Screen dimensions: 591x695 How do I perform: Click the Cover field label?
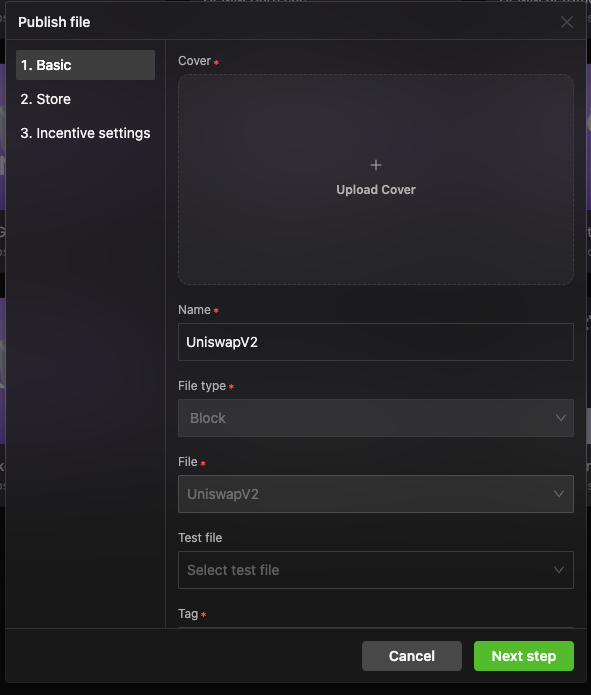click(194, 61)
